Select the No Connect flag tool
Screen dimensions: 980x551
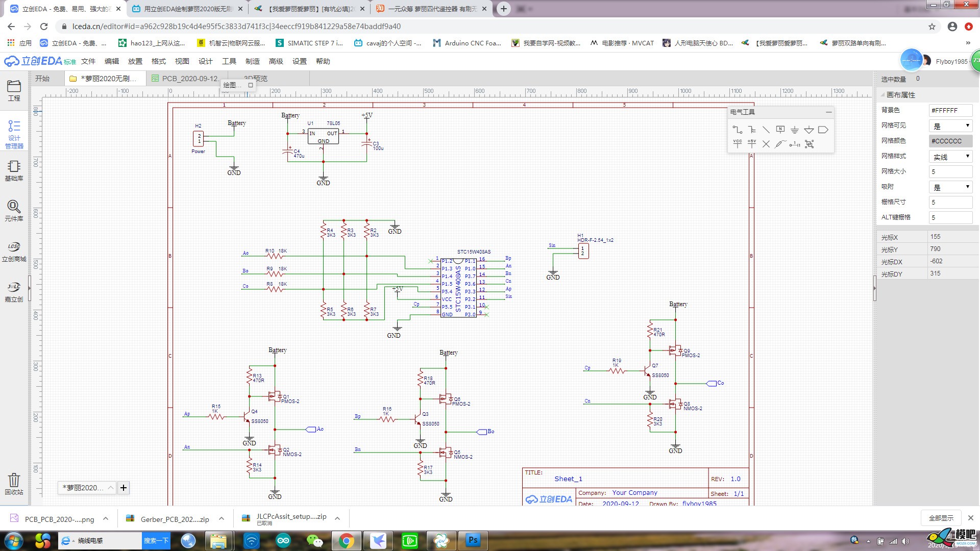tap(766, 144)
